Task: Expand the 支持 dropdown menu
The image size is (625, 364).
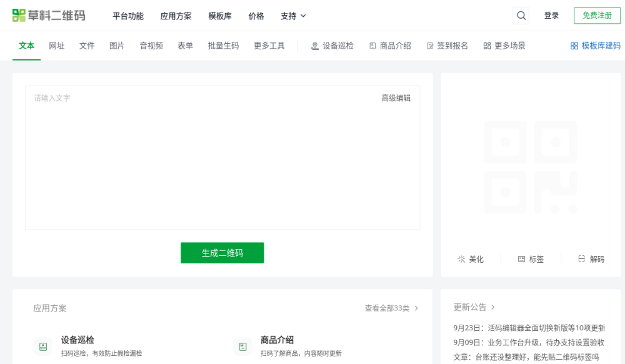Action: [293, 16]
